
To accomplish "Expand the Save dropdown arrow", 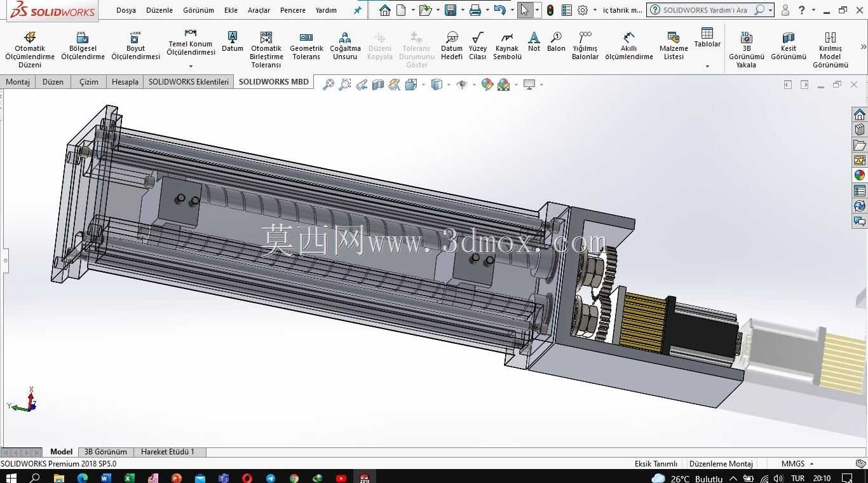I will click(x=462, y=10).
